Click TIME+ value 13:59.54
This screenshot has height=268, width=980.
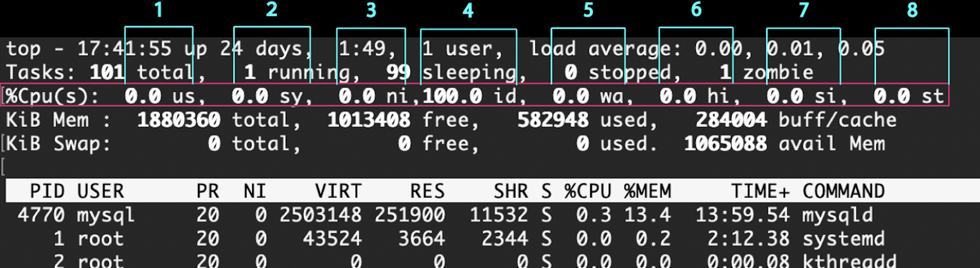[743, 215]
